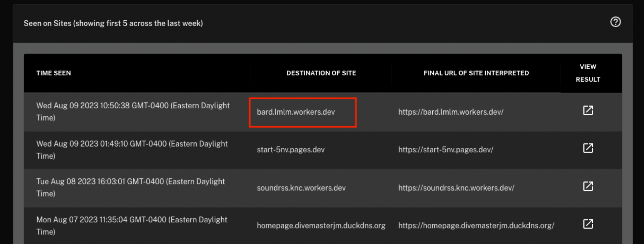Screen dimensions: 644x244
Task: Click final URL https://soundrss.knc.workers.dev/
Action: [456, 188]
